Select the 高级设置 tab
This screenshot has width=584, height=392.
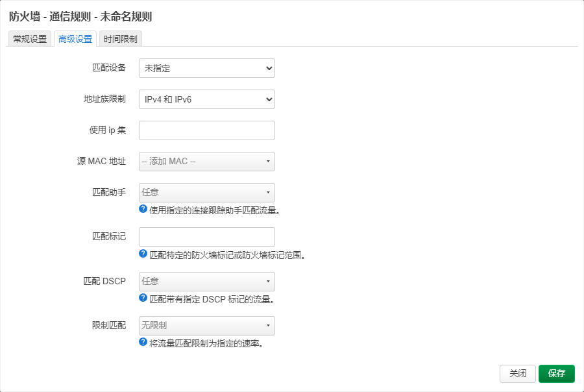pyautogui.click(x=75, y=39)
